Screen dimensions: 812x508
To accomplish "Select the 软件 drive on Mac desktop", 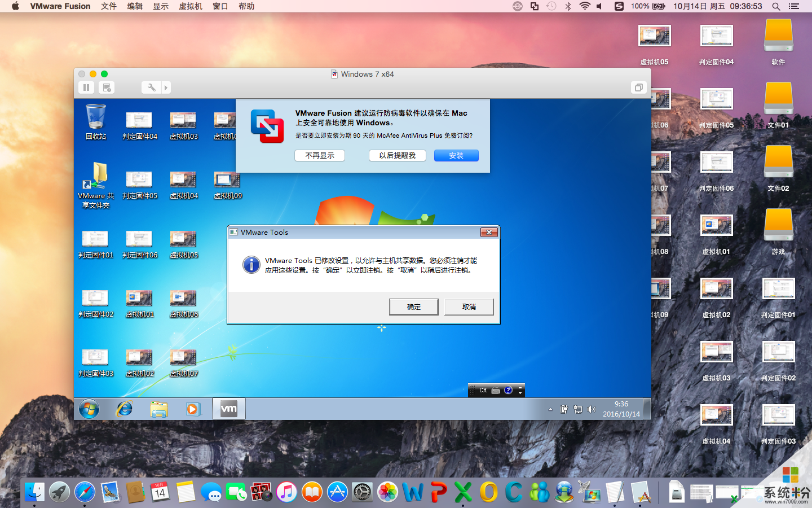I will [779, 42].
